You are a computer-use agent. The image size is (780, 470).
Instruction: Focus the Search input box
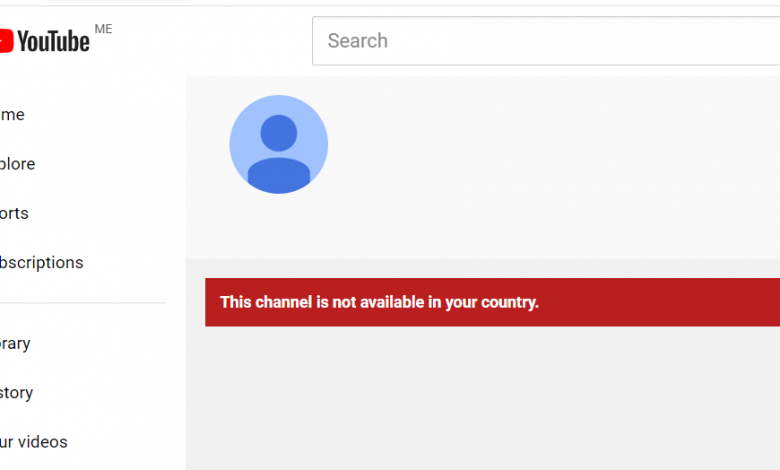tap(546, 41)
